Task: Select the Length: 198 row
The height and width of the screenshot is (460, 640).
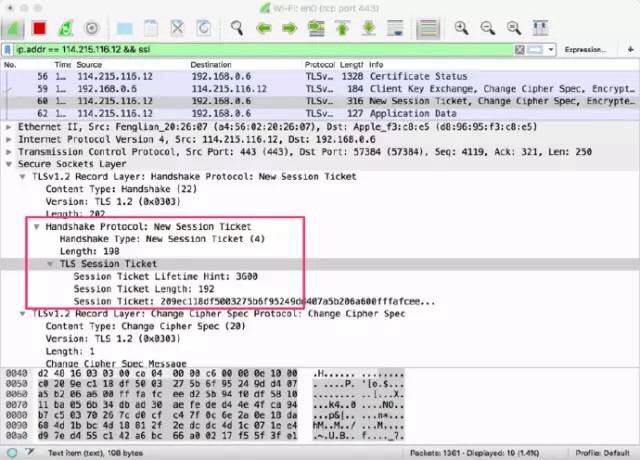Action: tap(89, 251)
